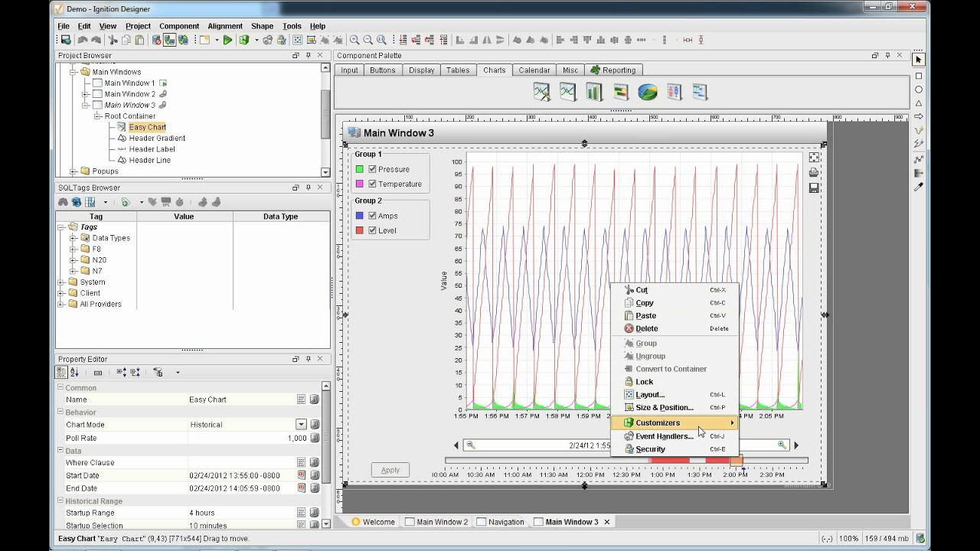
Task: Choose Event Handlers from the context menu
Action: tap(675, 436)
